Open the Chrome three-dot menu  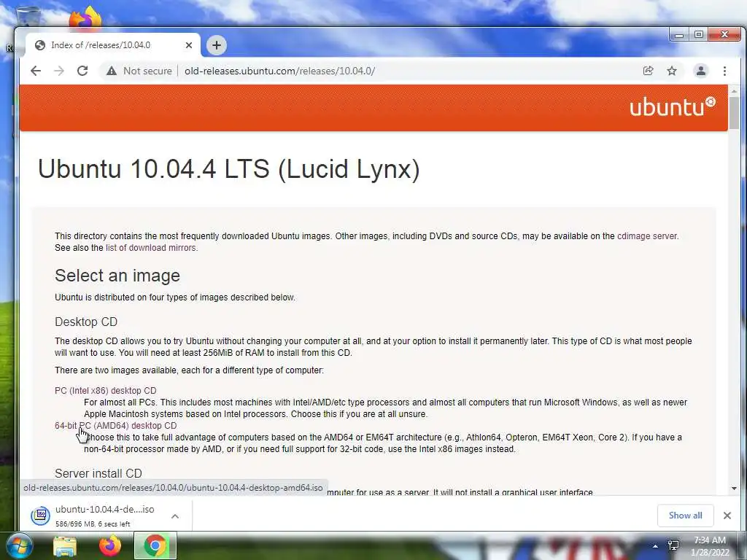coord(724,71)
